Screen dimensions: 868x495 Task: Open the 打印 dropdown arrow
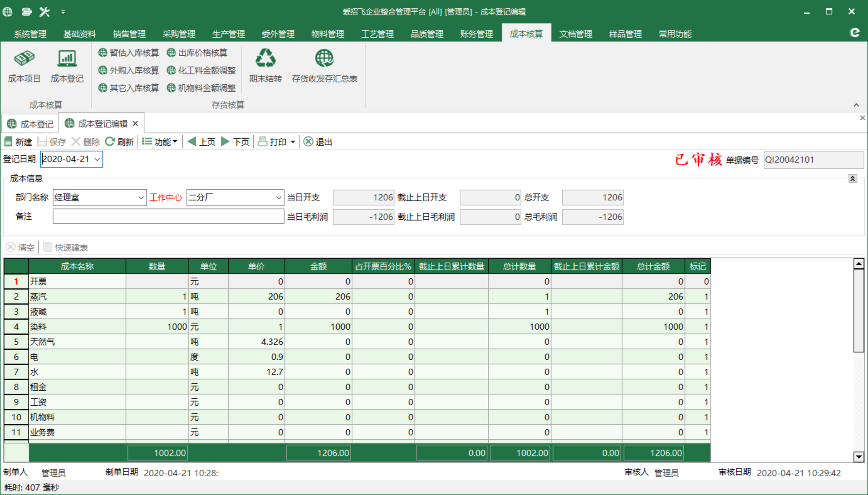(293, 142)
